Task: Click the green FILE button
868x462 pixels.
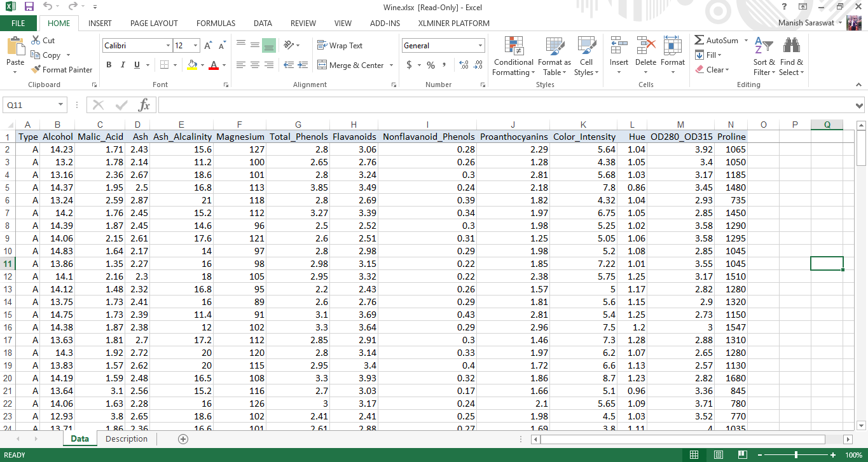Action: point(18,24)
